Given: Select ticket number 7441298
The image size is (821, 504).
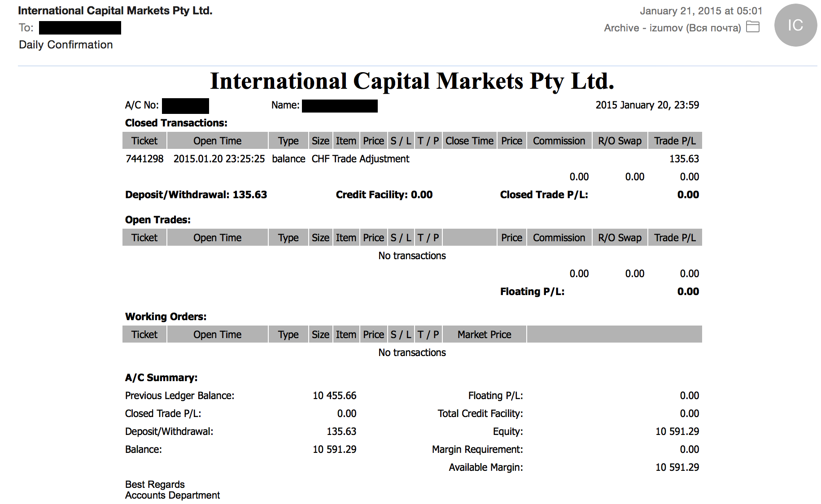Looking at the screenshot, I should pos(144,159).
